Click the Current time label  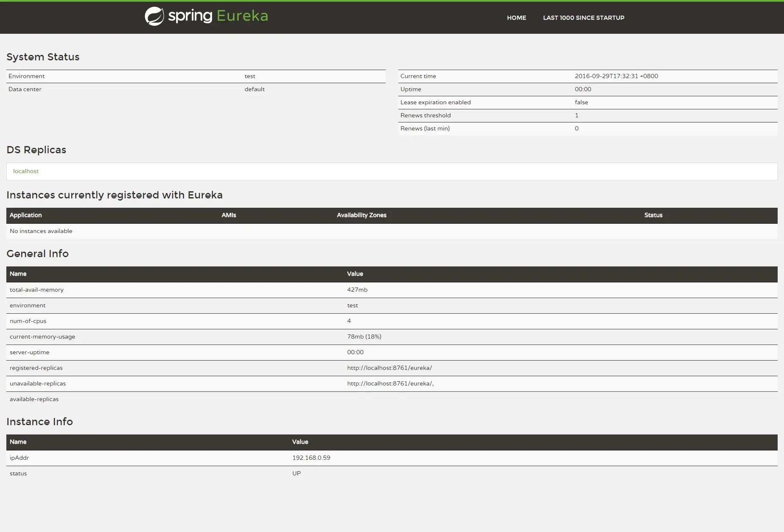point(418,76)
